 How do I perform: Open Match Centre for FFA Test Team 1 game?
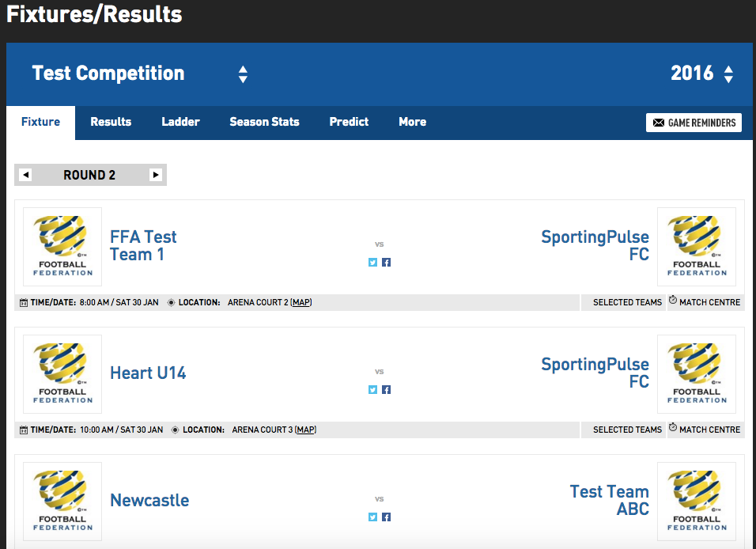(x=705, y=302)
